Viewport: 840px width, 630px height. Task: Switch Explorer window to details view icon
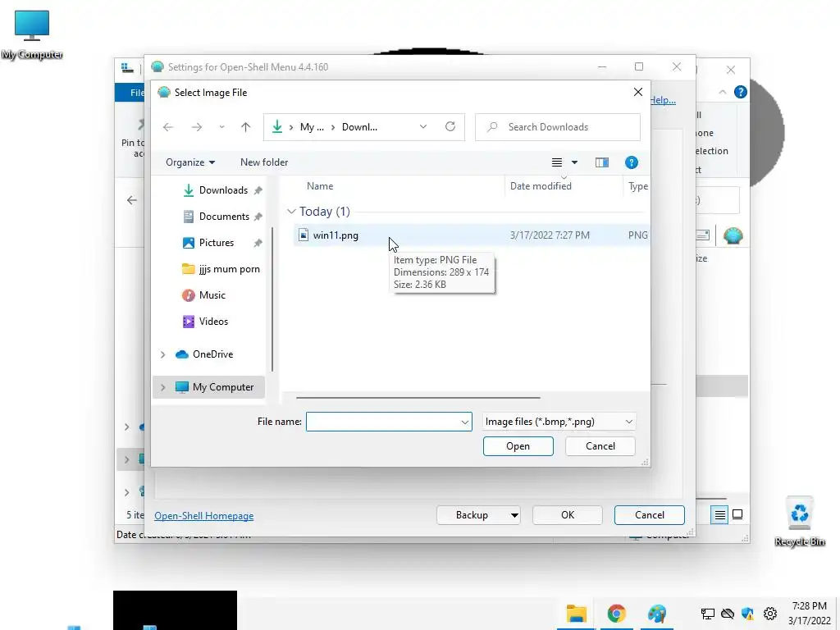pos(720,515)
